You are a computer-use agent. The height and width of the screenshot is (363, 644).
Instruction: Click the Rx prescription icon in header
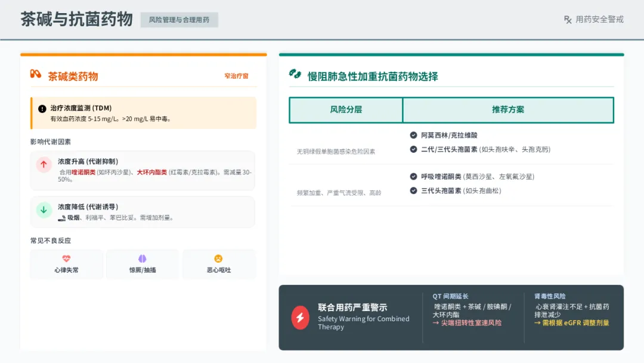pos(568,20)
